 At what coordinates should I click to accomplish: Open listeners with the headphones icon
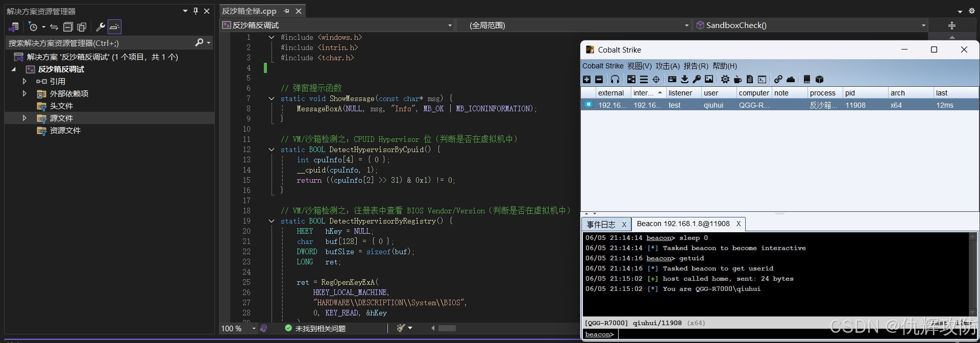point(615,79)
